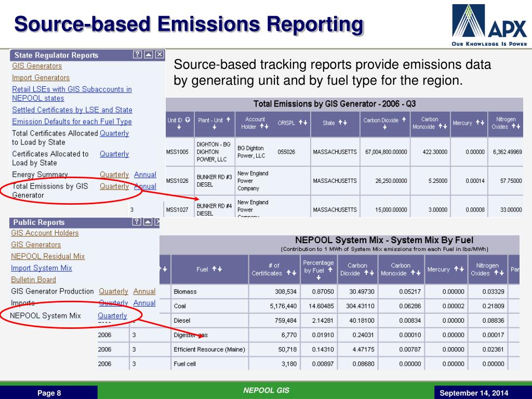Image resolution: width=532 pixels, height=399 pixels.
Task: Open Emission Defaults for each Fuel Type
Action: click(x=72, y=122)
